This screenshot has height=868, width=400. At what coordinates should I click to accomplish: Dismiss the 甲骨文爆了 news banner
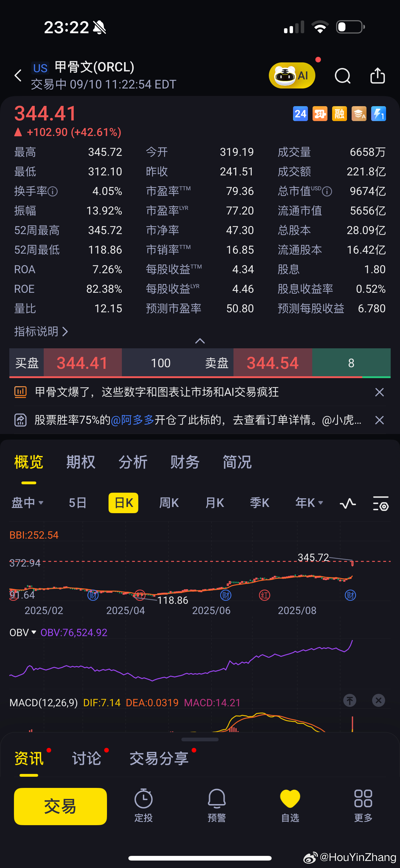click(x=380, y=392)
